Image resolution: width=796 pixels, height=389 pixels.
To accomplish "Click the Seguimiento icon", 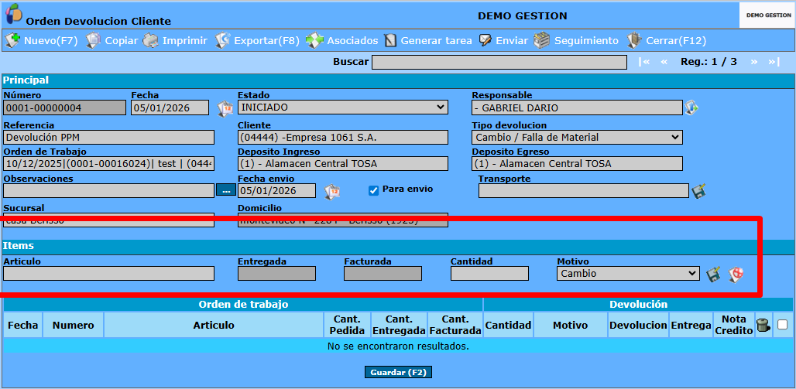I will 542,40.
